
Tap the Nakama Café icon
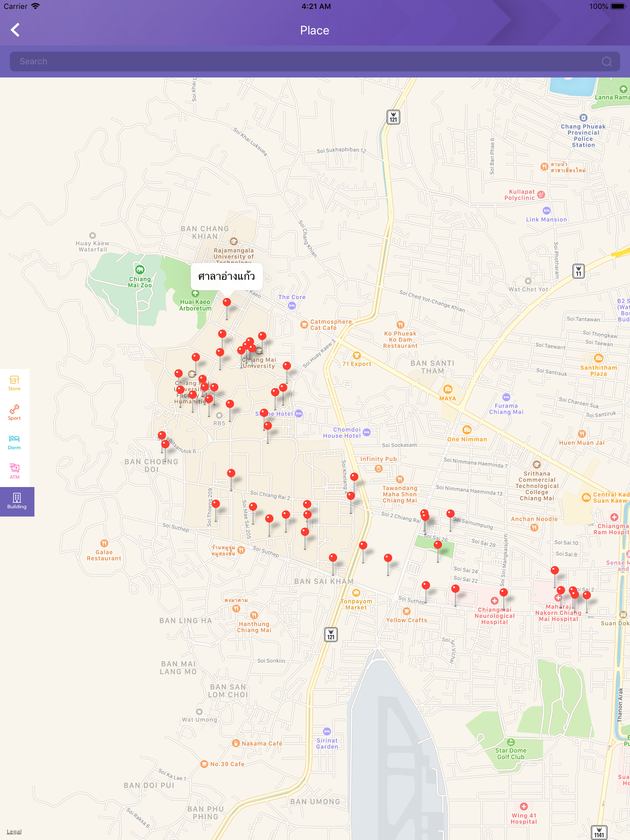[x=236, y=743]
